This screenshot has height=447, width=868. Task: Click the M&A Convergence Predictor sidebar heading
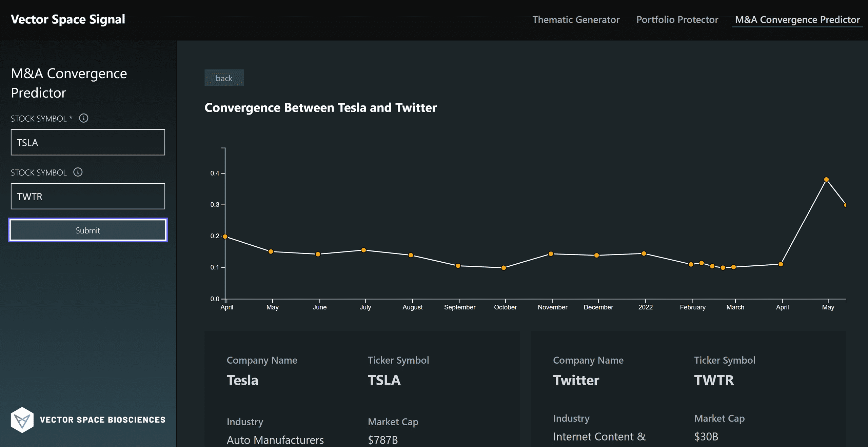[x=69, y=83]
